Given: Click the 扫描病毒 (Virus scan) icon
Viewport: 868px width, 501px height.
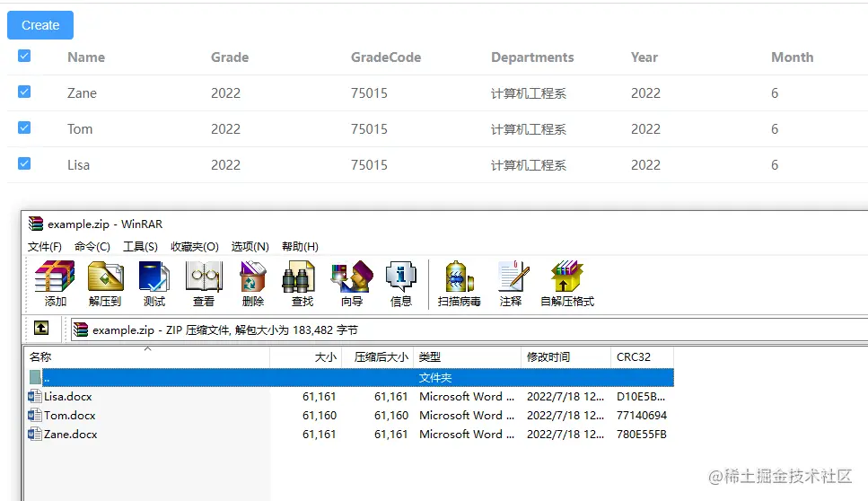Looking at the screenshot, I should (x=460, y=277).
